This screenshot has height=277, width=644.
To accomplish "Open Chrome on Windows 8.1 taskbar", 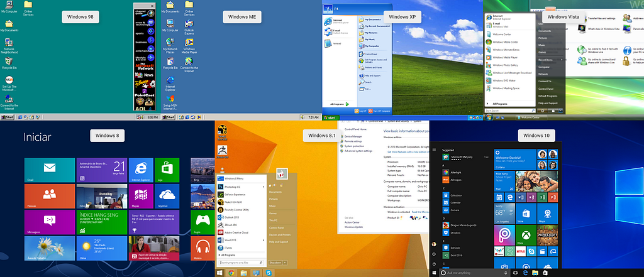I will click(x=231, y=273).
